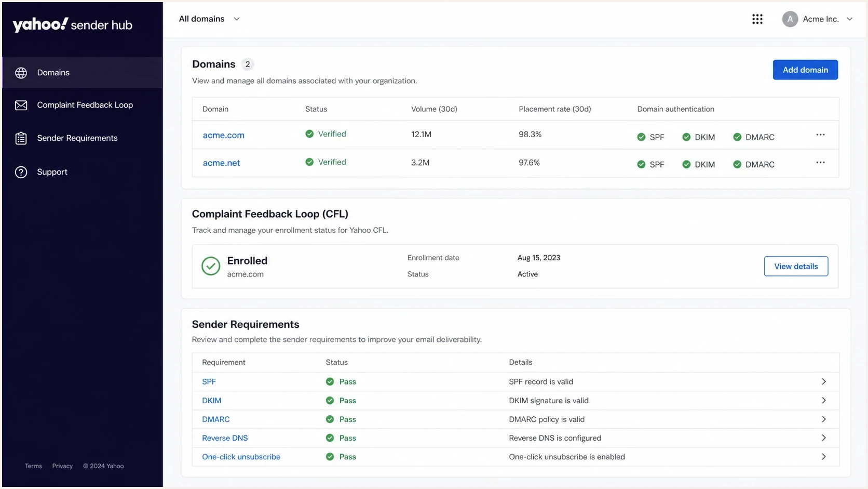Open the DMARC requirement link
The height and width of the screenshot is (489, 868).
click(x=215, y=419)
